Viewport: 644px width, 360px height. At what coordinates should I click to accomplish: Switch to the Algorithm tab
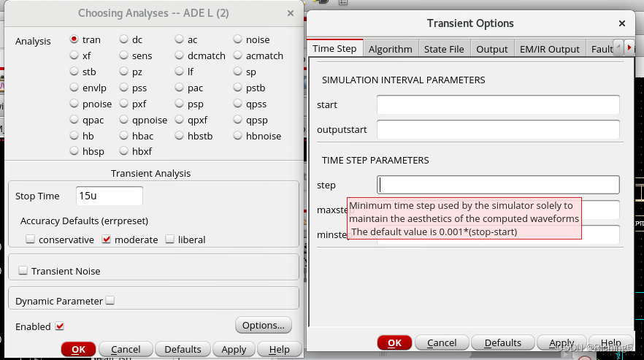(390, 49)
